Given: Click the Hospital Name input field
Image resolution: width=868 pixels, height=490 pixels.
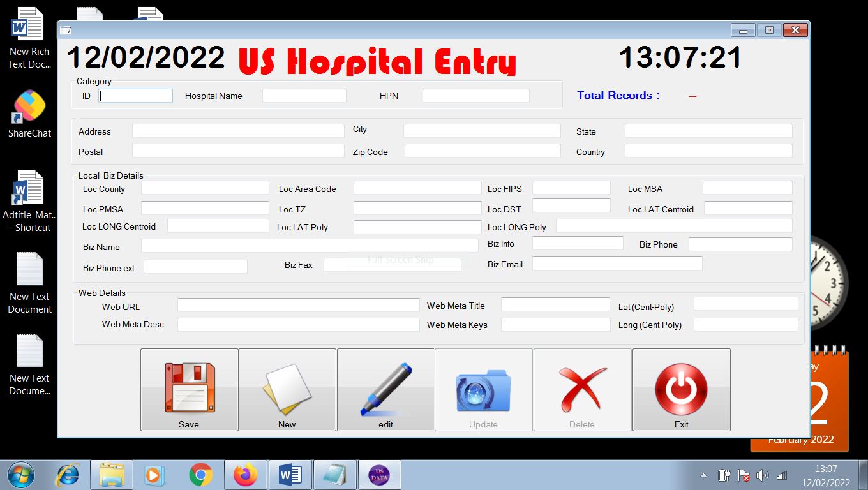Looking at the screenshot, I should coord(304,95).
